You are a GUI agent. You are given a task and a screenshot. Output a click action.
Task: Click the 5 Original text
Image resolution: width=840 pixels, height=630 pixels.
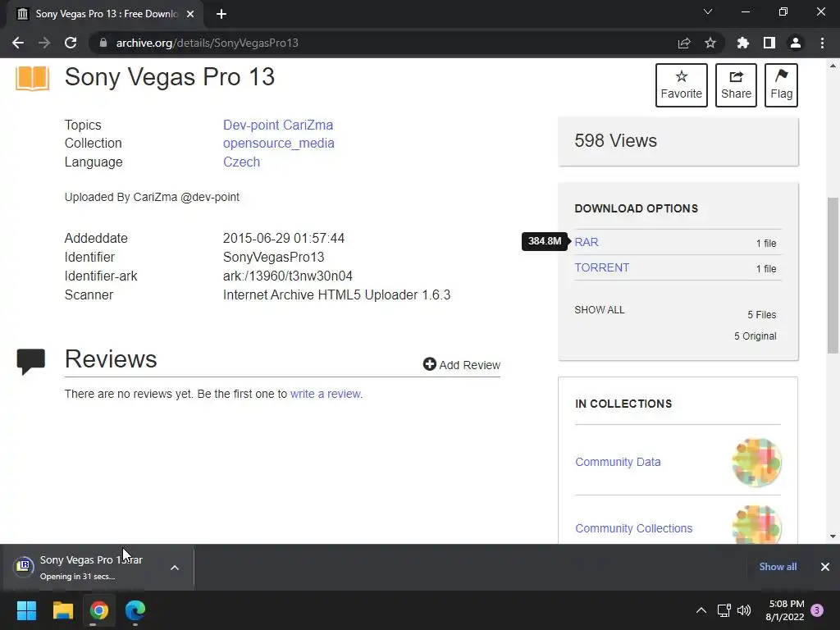(x=755, y=336)
